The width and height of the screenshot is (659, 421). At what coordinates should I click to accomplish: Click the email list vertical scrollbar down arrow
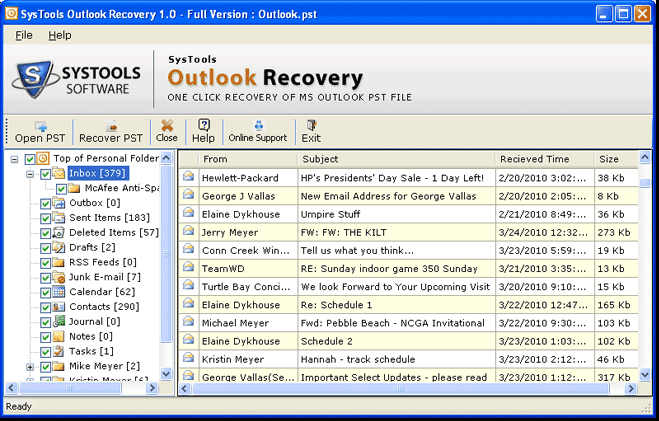point(645,376)
